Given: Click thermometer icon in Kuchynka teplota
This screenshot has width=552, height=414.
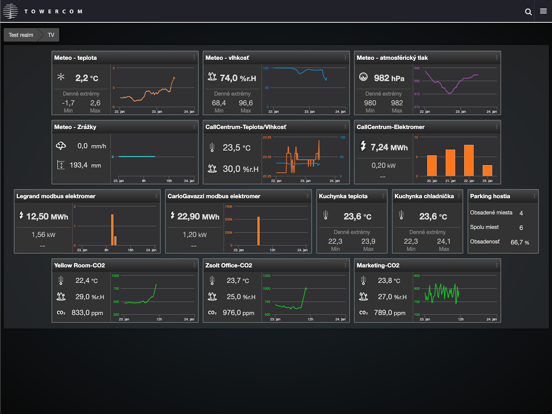Looking at the screenshot, I should (326, 215).
